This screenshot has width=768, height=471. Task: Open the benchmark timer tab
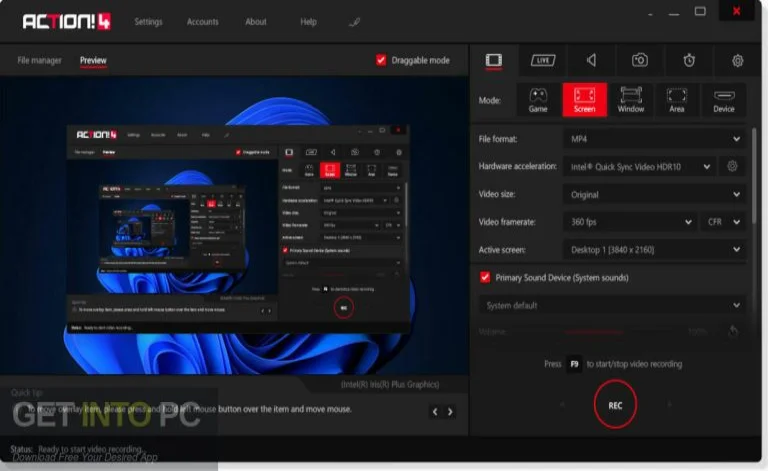click(x=689, y=60)
